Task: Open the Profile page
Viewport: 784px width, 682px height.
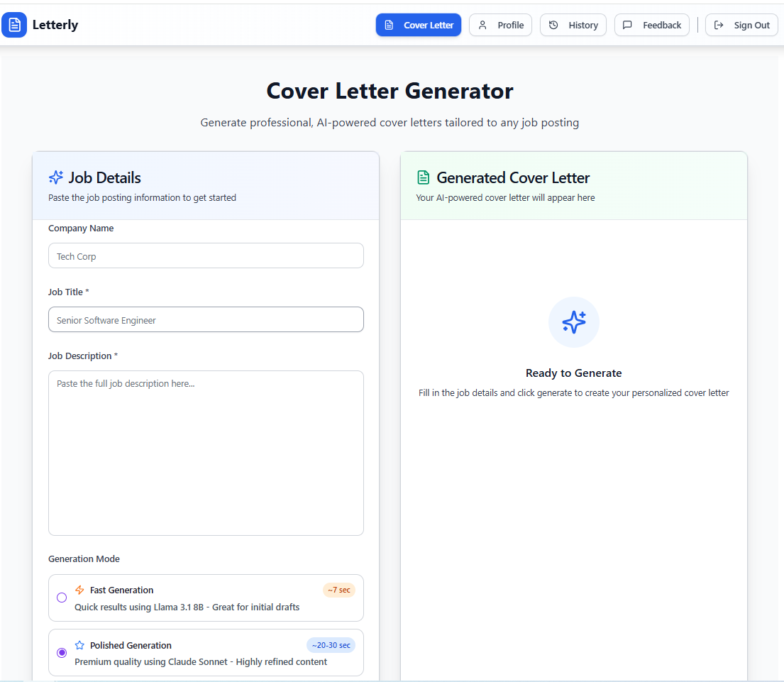Action: pyautogui.click(x=500, y=25)
